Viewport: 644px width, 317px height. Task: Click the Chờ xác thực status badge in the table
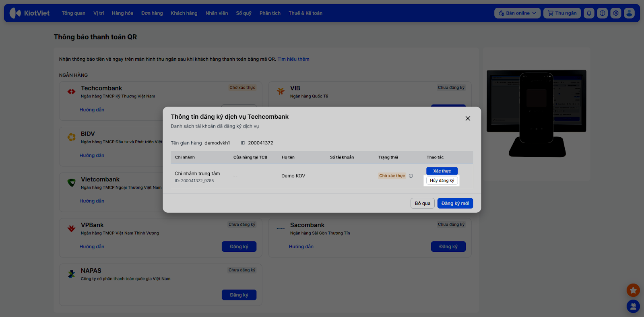(x=392, y=176)
